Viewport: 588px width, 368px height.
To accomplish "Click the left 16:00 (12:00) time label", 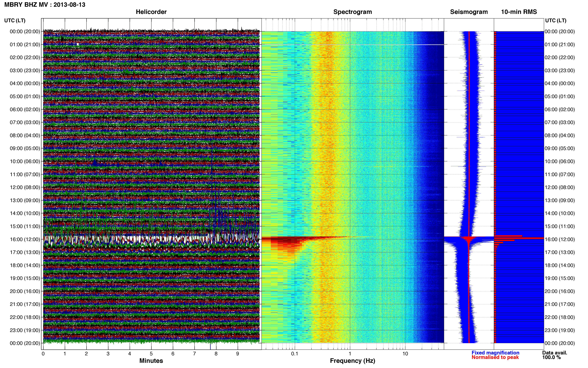I will click(25, 239).
